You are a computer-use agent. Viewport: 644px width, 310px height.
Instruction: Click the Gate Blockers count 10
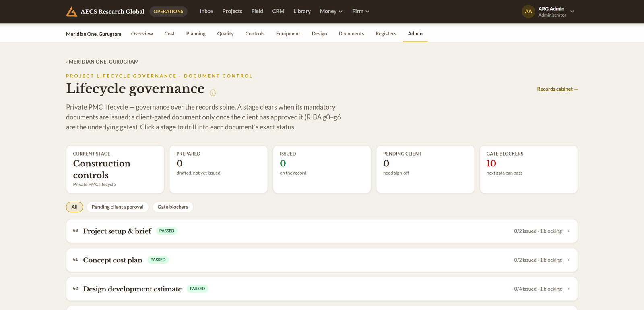point(491,163)
